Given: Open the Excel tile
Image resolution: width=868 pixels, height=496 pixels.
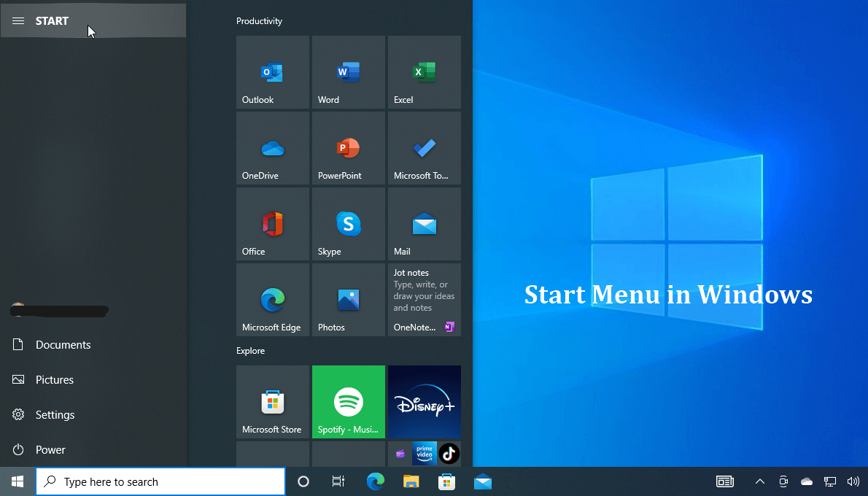Looking at the screenshot, I should tap(424, 72).
